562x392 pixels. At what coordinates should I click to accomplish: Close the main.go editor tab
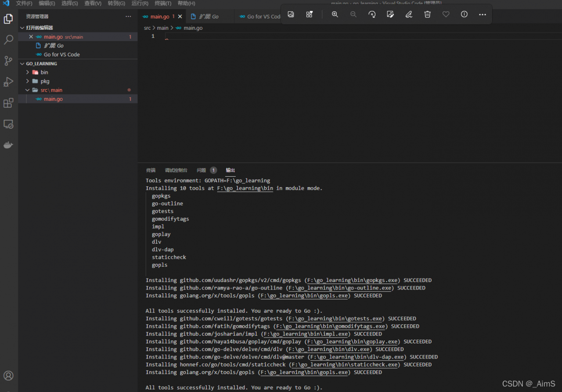pyautogui.click(x=180, y=17)
